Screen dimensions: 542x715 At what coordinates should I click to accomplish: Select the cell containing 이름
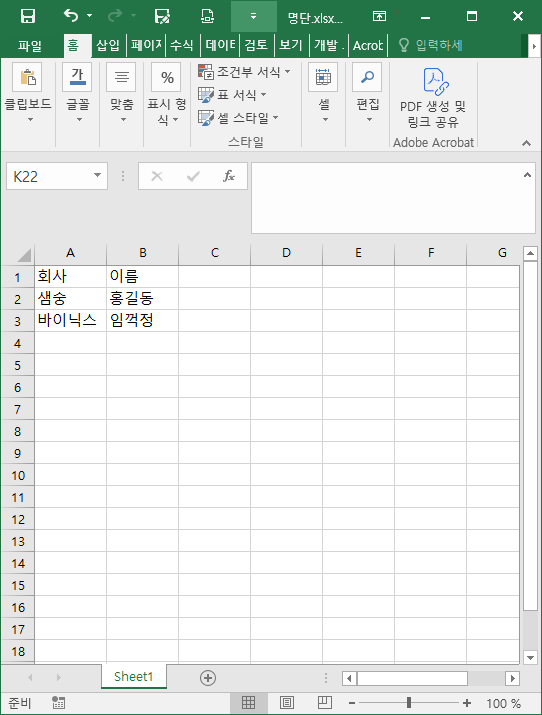[x=142, y=276]
